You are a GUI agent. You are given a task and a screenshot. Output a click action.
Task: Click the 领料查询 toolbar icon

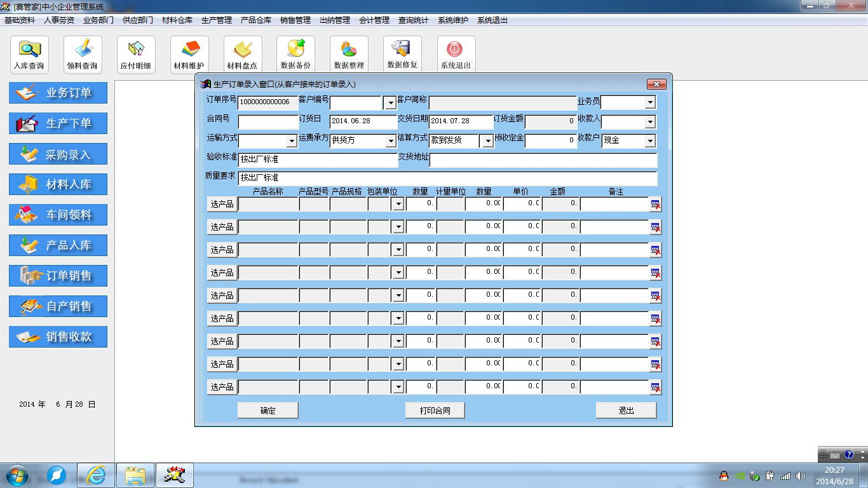[x=83, y=55]
